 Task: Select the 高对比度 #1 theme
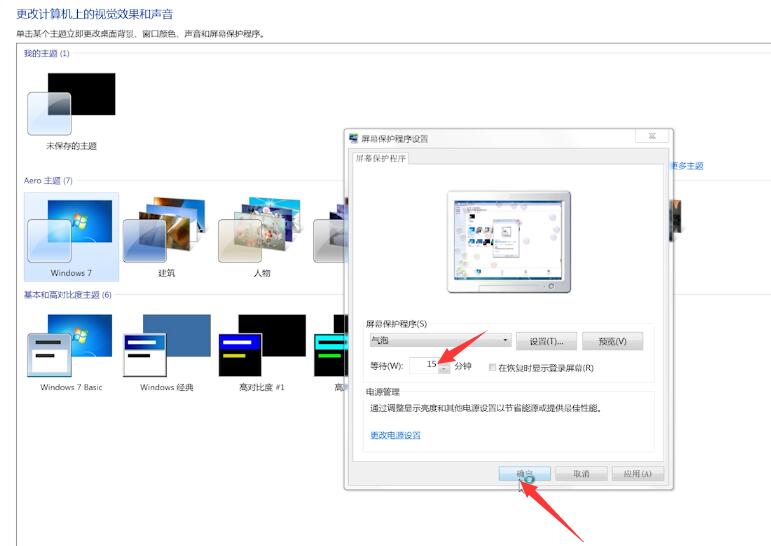[261, 346]
